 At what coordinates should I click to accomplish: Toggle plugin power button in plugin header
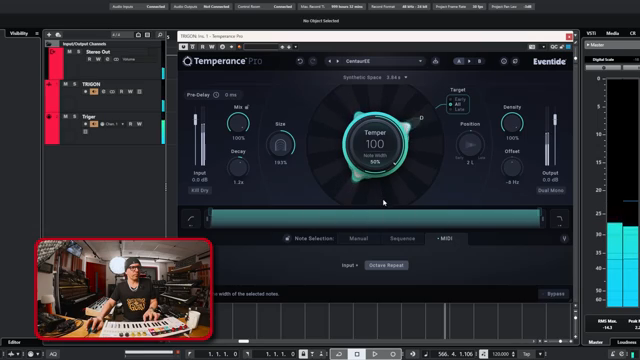tap(183, 47)
